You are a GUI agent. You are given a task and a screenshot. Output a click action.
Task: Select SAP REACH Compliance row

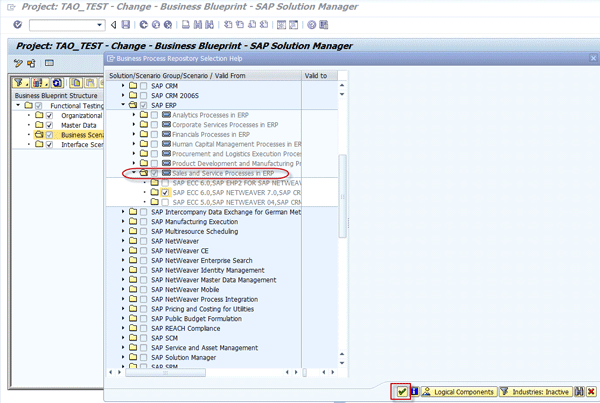click(186, 328)
